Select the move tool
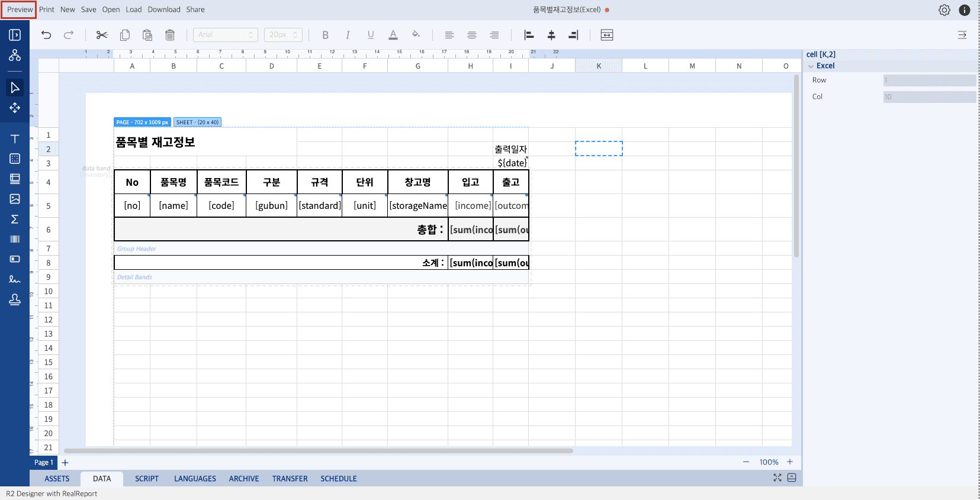 click(x=15, y=108)
